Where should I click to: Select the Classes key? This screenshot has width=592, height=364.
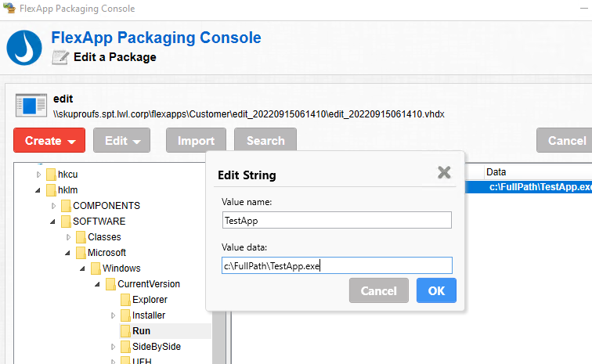point(104,237)
